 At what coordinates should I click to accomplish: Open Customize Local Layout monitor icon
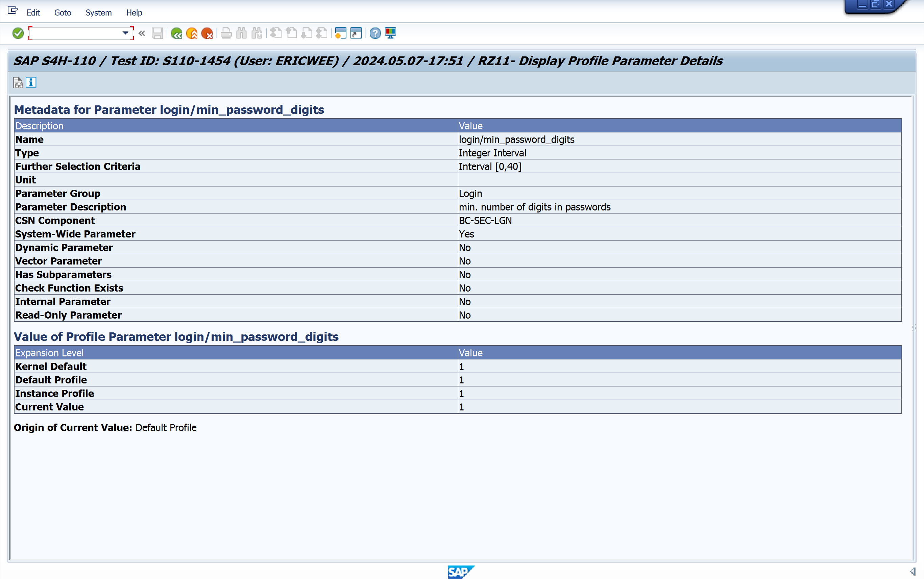click(390, 33)
